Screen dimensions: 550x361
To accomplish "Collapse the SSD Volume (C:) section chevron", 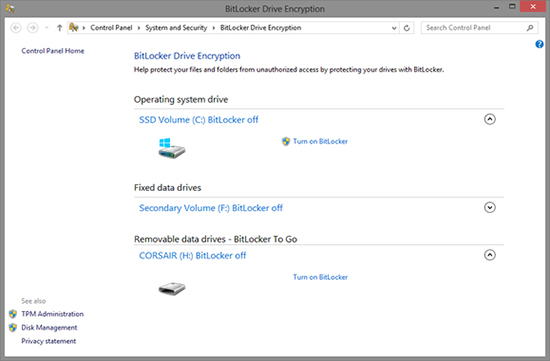I will (490, 119).
